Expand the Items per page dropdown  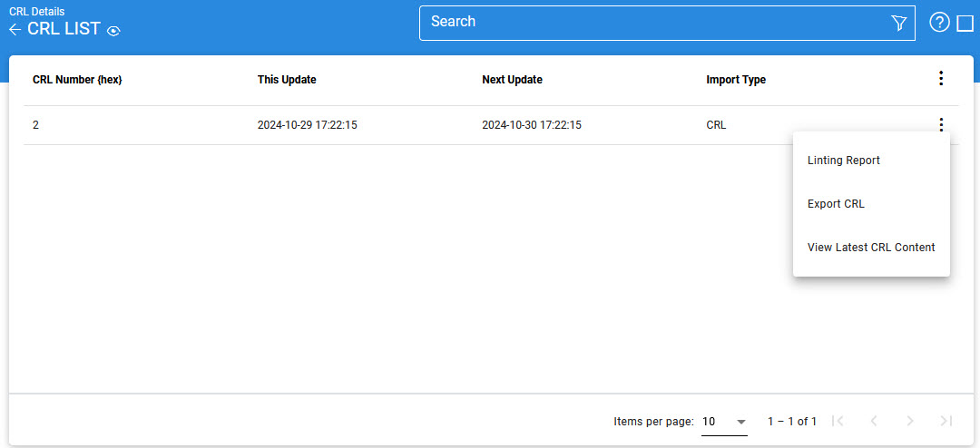724,422
